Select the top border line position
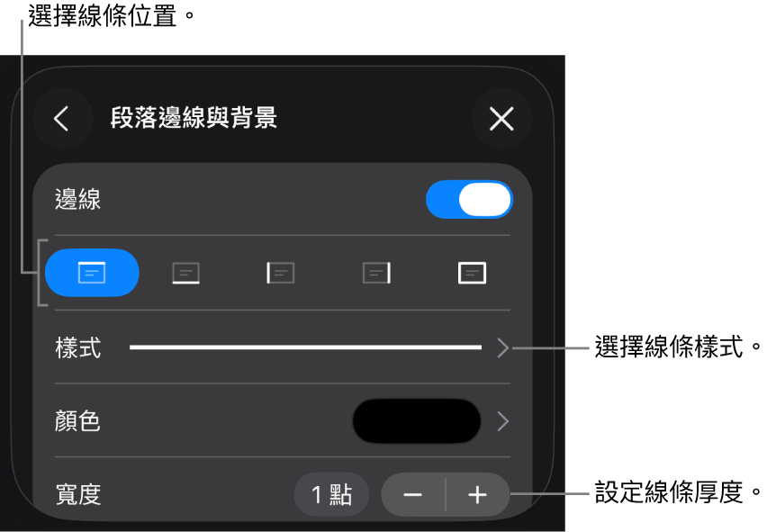 point(92,273)
